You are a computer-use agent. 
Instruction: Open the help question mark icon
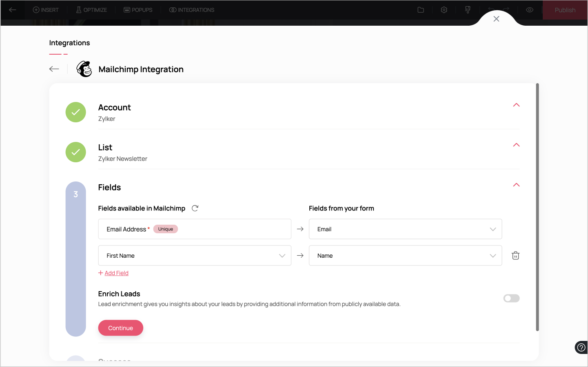[x=581, y=347]
